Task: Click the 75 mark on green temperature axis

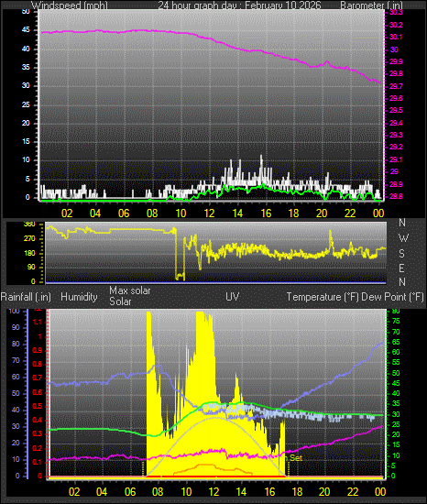Action: 396,322
